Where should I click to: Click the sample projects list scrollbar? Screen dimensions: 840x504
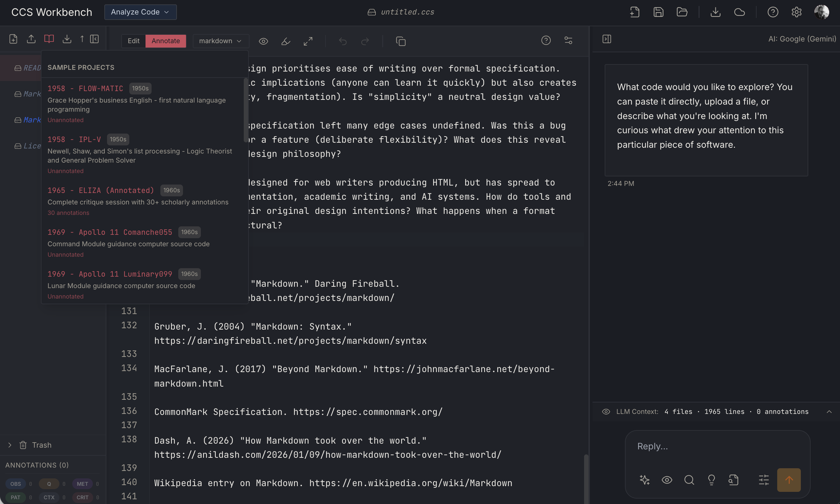pos(246,110)
